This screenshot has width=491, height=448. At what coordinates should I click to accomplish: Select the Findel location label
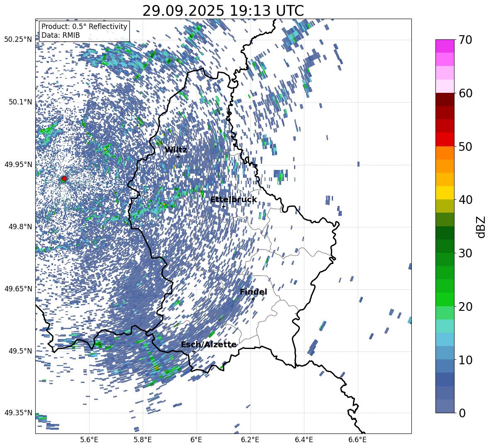(253, 292)
